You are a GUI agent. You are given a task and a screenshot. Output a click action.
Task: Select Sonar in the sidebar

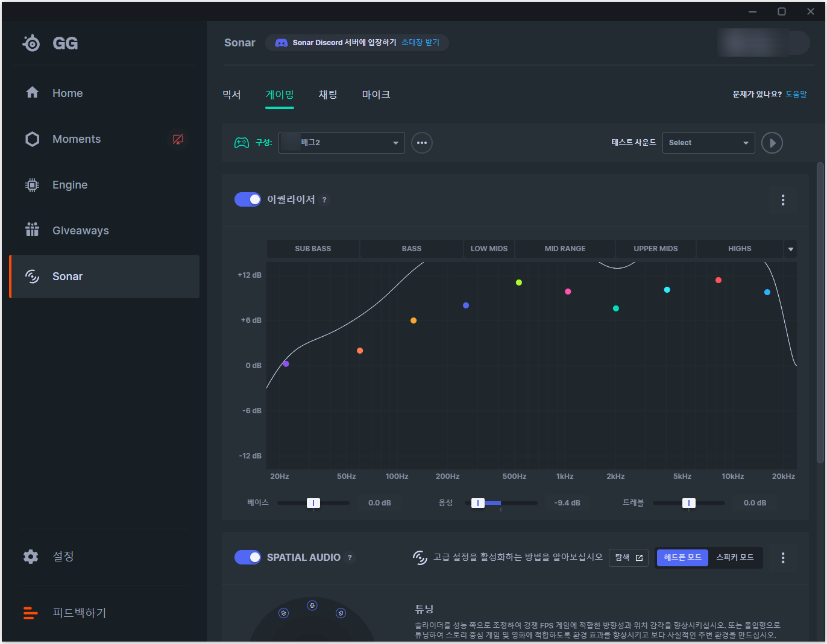tap(104, 277)
